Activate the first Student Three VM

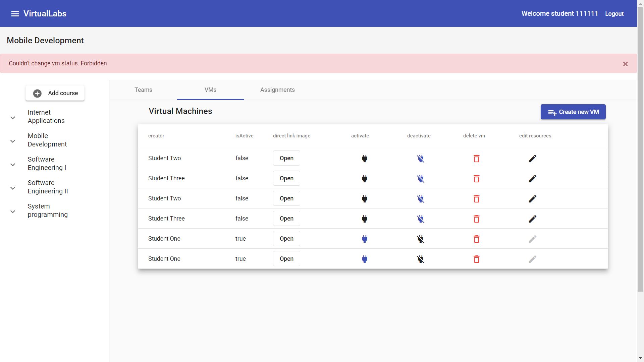[364, 179]
